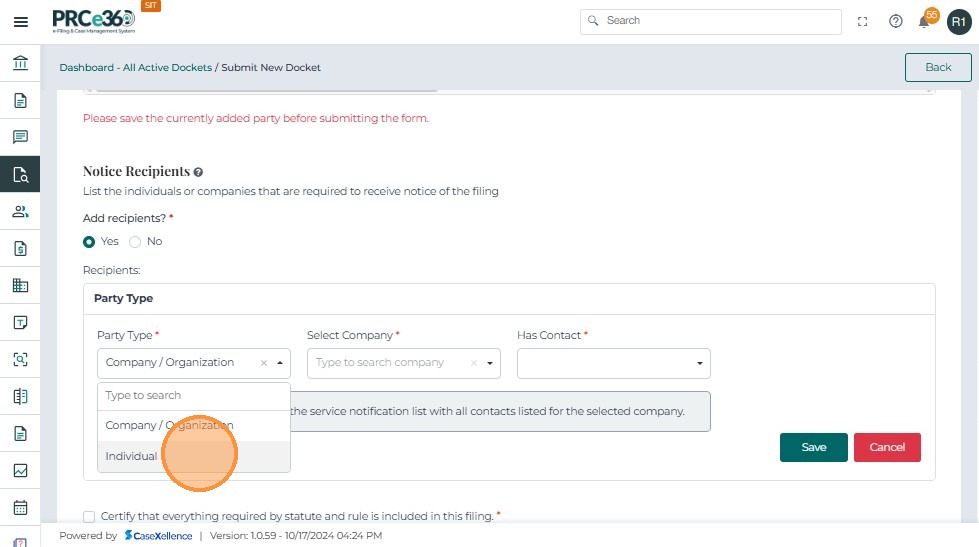Select No for Add recipients
The height and width of the screenshot is (547, 979).
(x=135, y=241)
